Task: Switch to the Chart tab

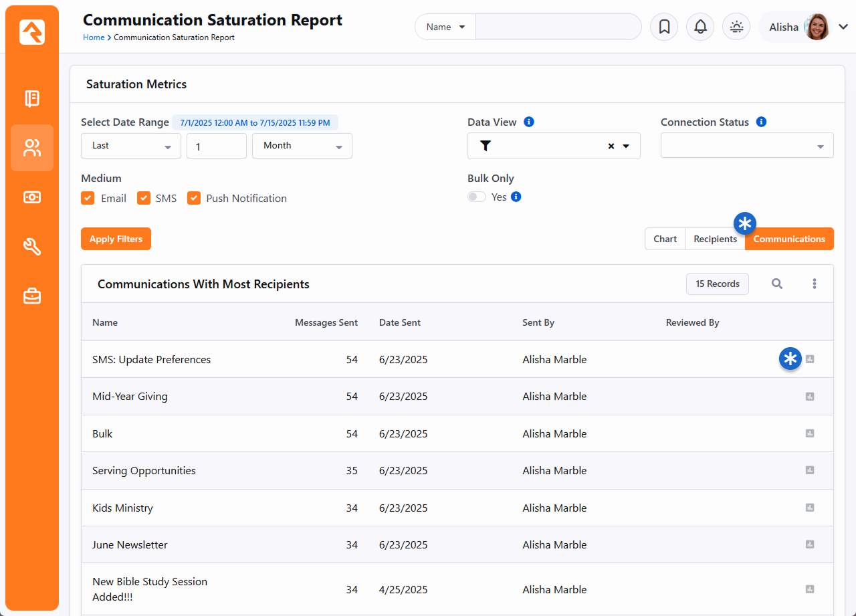Action: click(x=665, y=239)
